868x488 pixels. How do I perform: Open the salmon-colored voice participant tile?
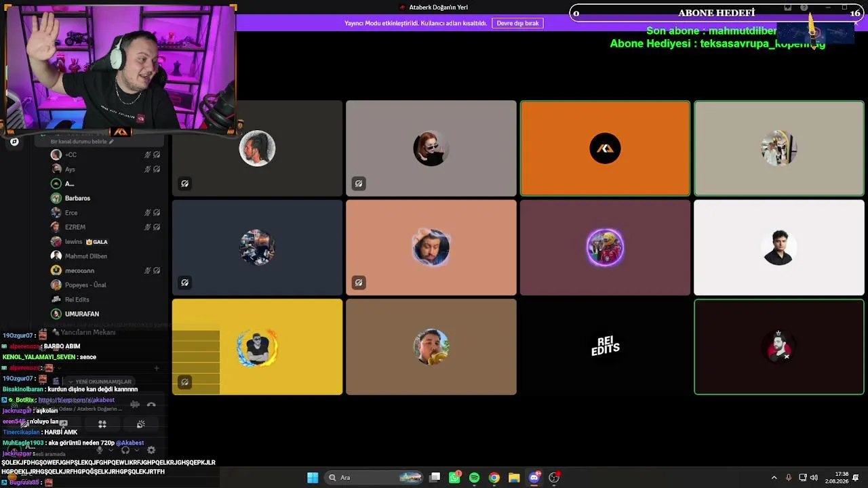point(431,247)
